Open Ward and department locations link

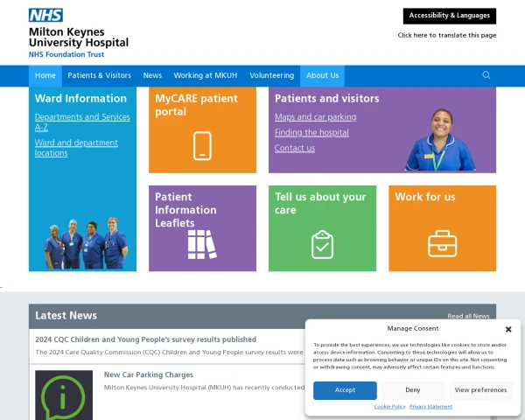(76, 148)
